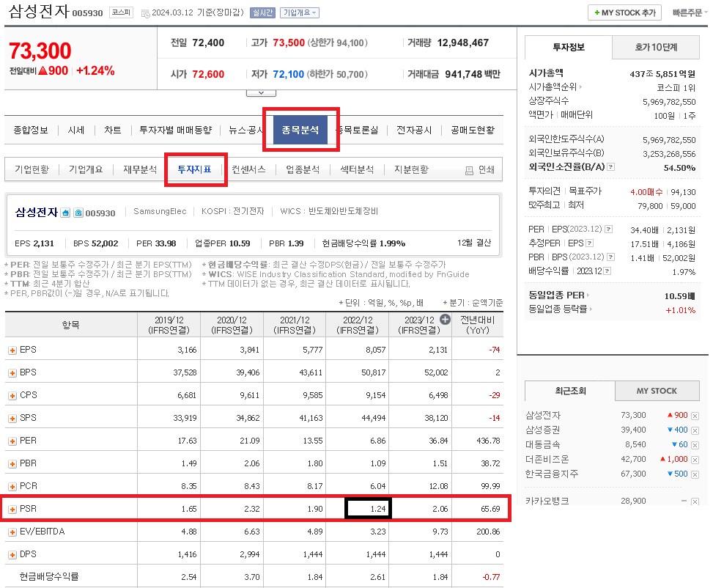Open the 시세 tab
Screen dimensions: 713x588
tap(76, 131)
